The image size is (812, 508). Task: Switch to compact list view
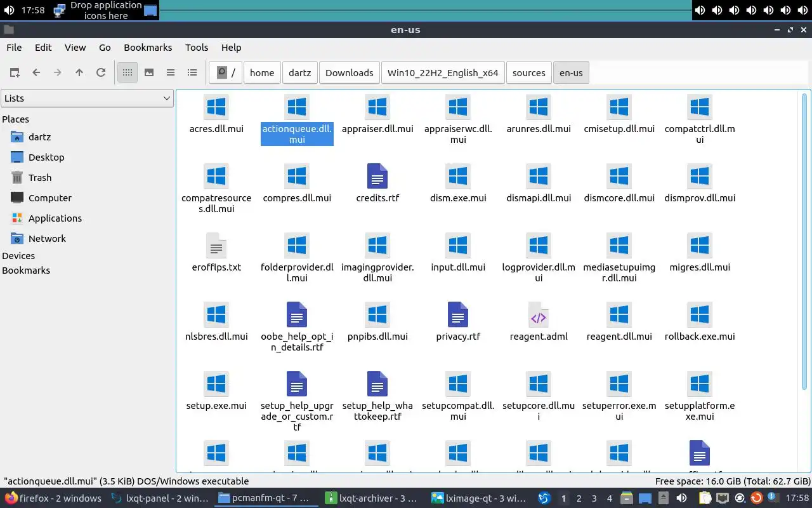pos(171,72)
